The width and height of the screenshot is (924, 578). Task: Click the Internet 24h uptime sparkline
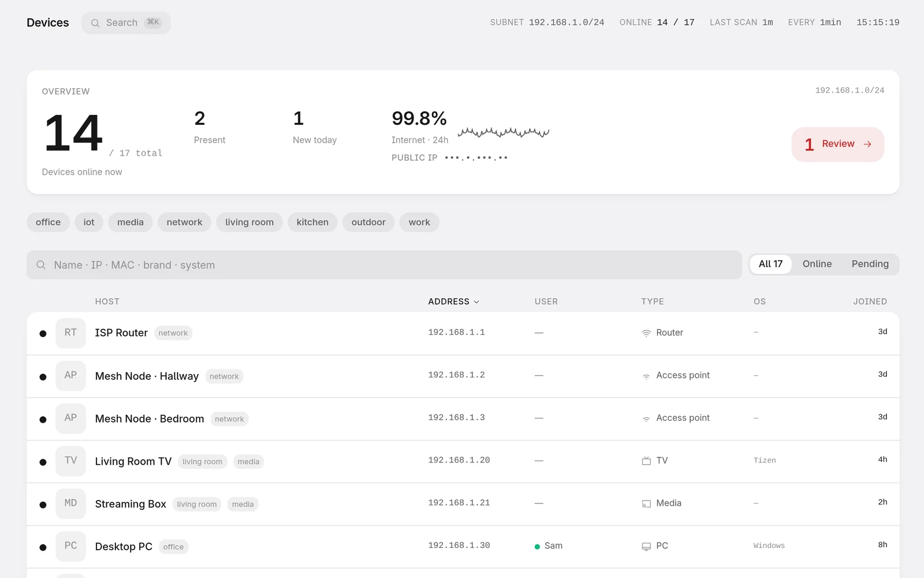[503, 133]
